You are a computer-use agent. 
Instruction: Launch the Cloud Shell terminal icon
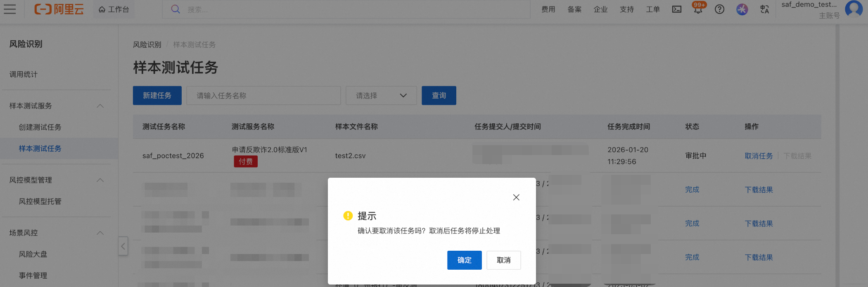click(x=677, y=9)
